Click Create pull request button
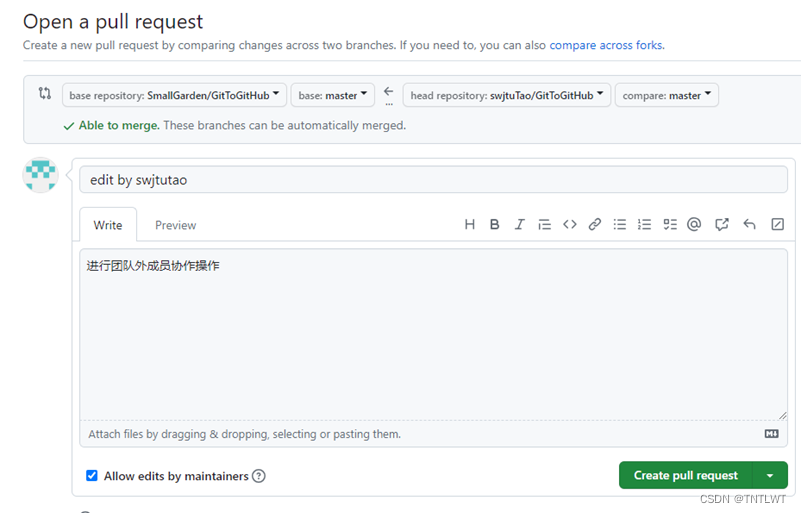801x513 pixels. (x=686, y=476)
